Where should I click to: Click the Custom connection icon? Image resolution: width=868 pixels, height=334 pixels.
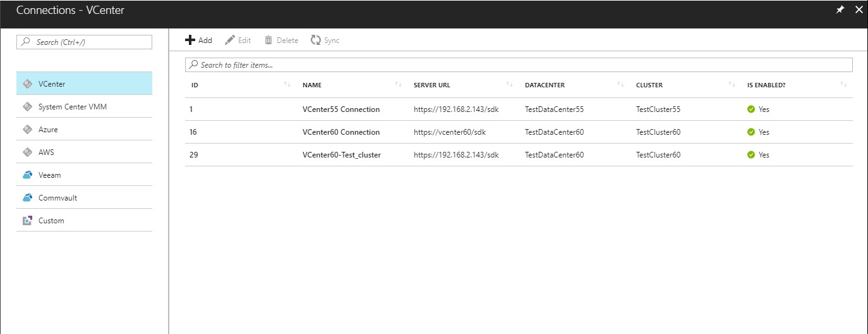(27, 221)
